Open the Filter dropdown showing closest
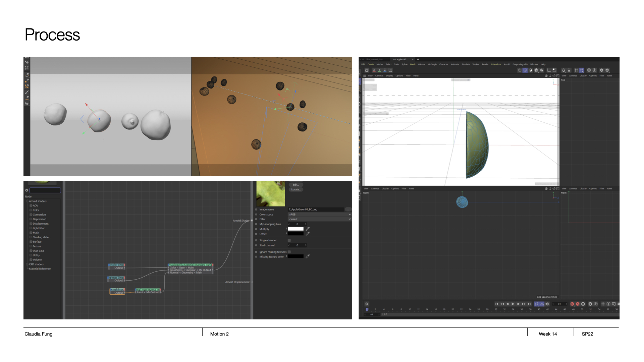The width and height of the screenshot is (644, 362). tap(320, 219)
